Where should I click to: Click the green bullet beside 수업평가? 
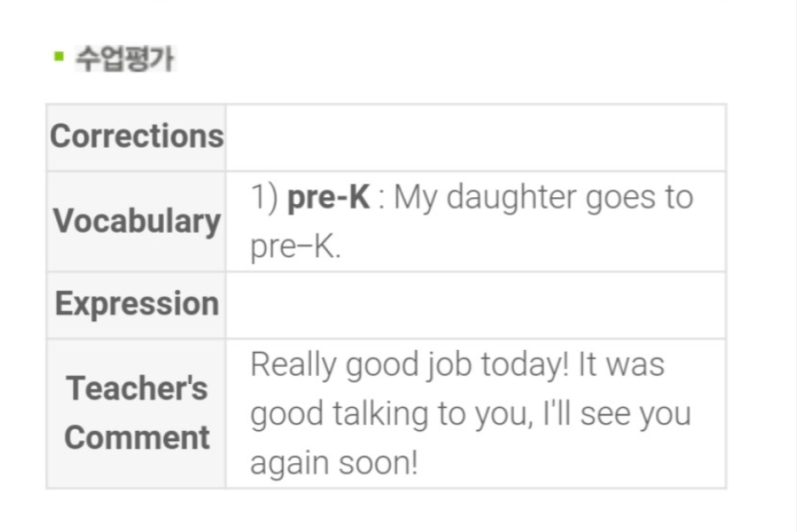(x=59, y=57)
